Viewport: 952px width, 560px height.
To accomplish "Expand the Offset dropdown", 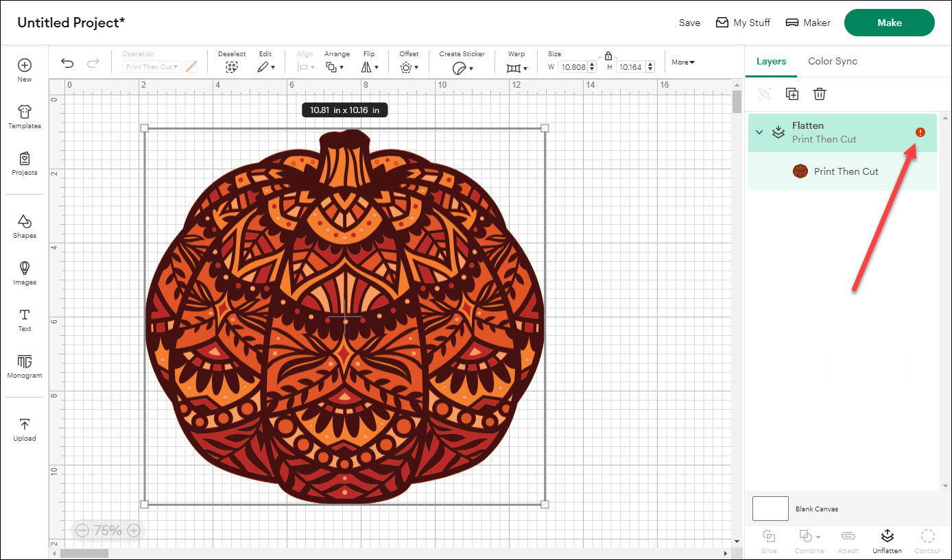I will (409, 67).
